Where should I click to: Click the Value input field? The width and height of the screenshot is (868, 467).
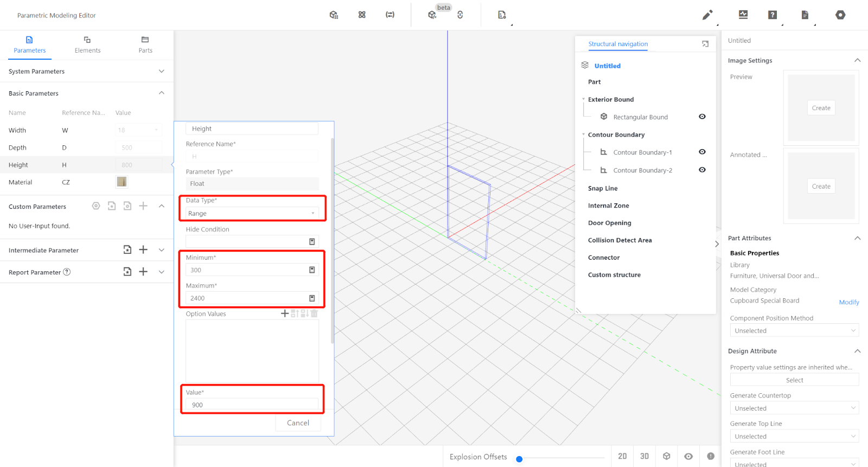[252, 405]
